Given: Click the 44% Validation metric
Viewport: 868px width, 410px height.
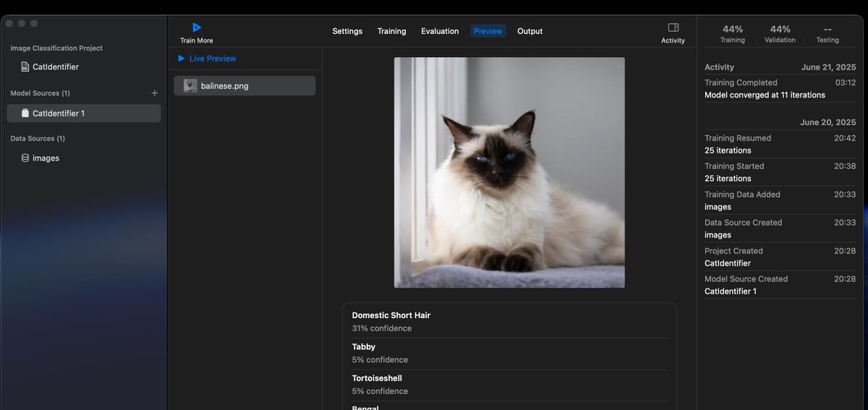Looking at the screenshot, I should click(780, 34).
